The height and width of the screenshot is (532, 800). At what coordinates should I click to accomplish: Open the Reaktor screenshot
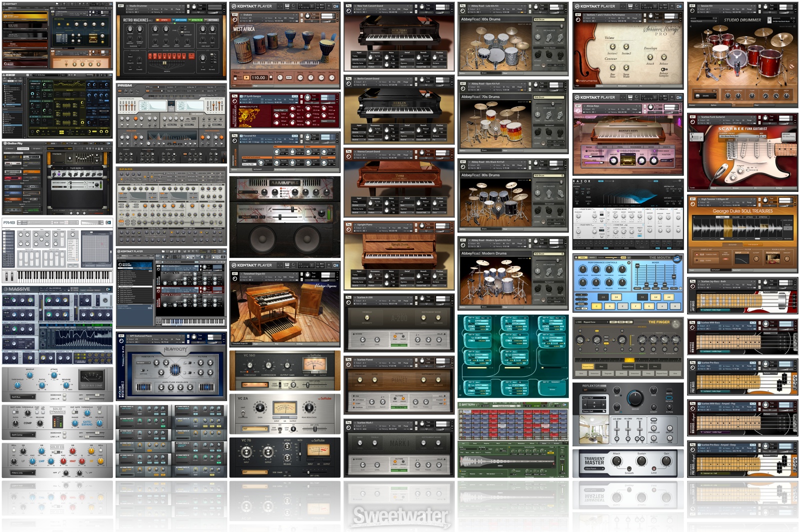[57, 106]
